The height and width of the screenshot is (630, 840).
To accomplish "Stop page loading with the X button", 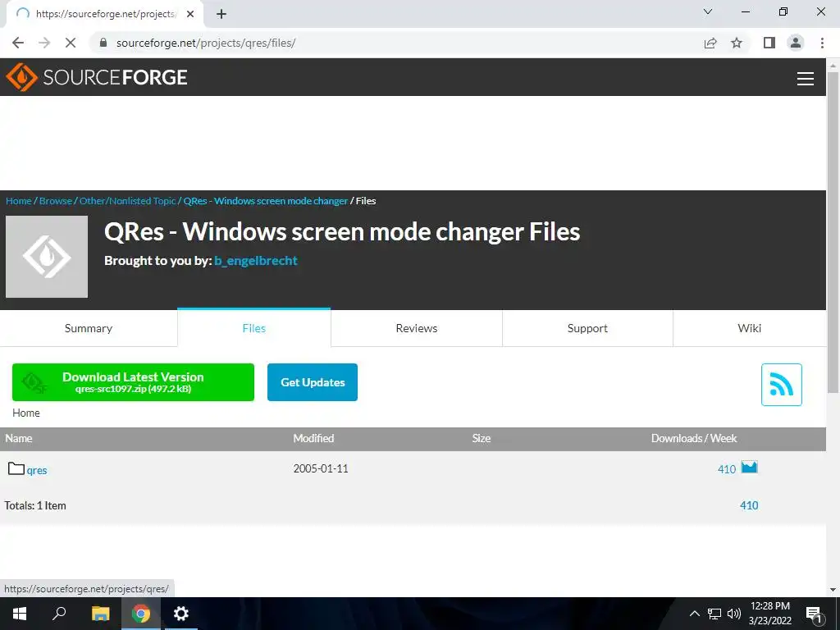I will 71,43.
